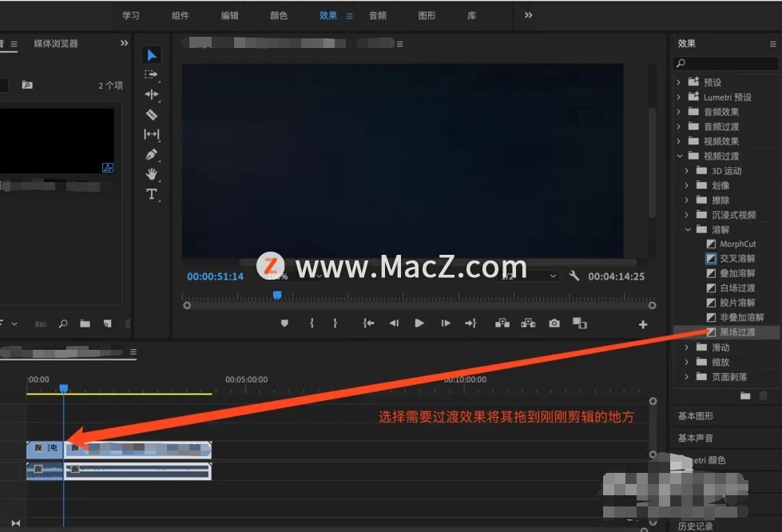Screen dimensions: 782x532
Task: Create a new bin in project panel
Action: (x=85, y=324)
